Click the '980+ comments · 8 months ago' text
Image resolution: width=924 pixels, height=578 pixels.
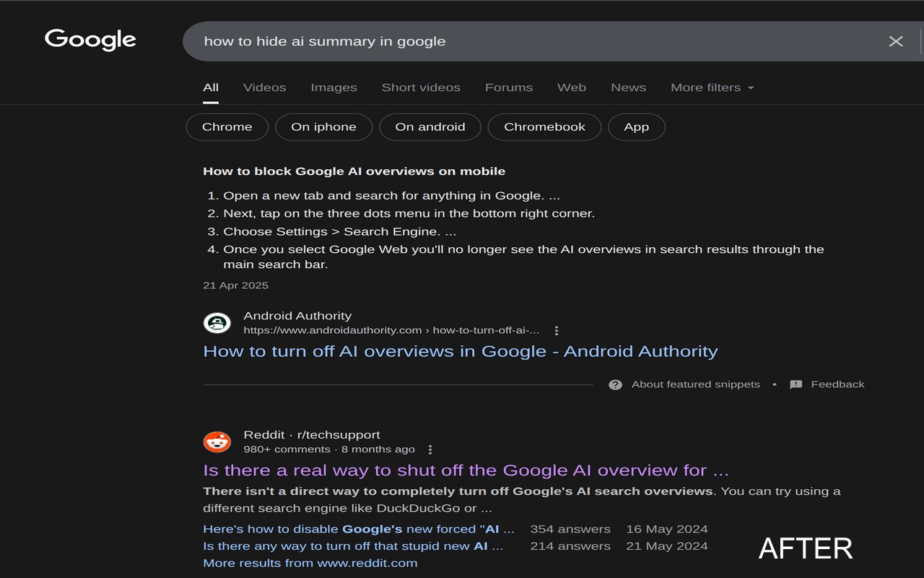tap(329, 449)
